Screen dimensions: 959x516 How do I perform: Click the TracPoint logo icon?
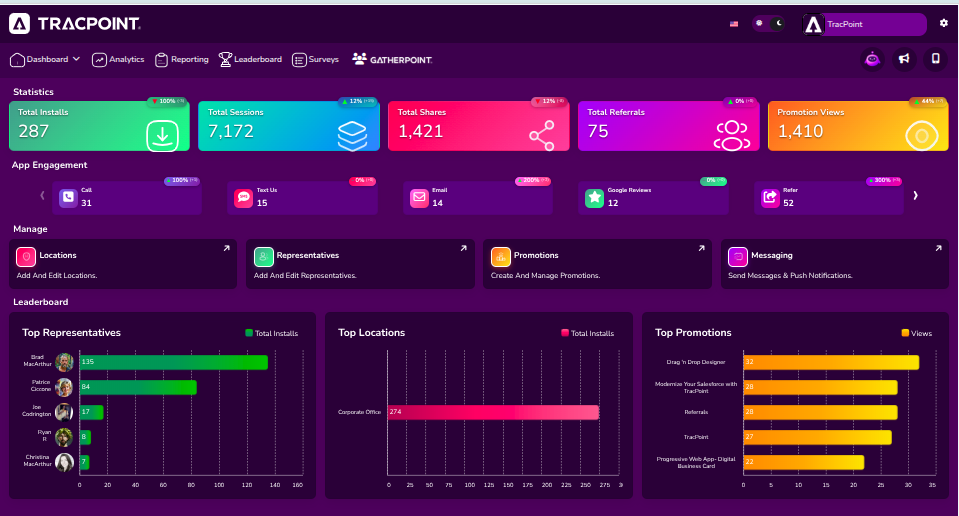pyautogui.click(x=19, y=24)
